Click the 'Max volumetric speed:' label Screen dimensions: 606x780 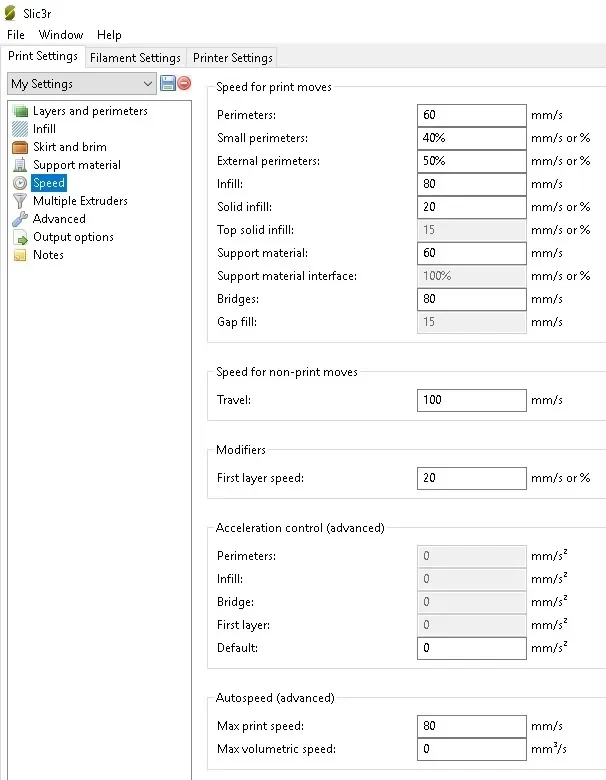point(276,749)
